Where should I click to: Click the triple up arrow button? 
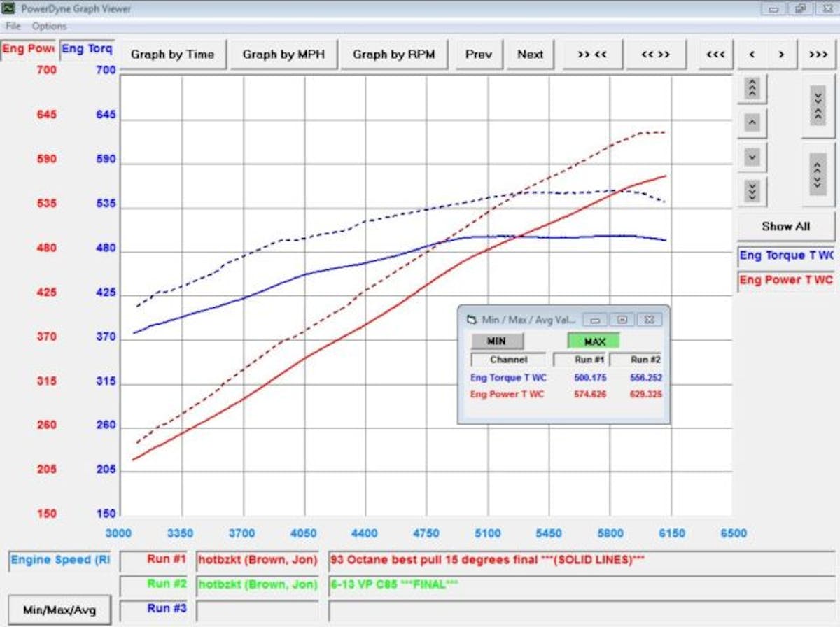click(x=752, y=88)
